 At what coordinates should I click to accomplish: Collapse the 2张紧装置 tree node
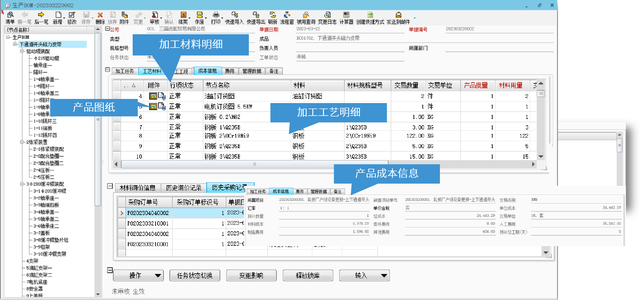(22, 142)
